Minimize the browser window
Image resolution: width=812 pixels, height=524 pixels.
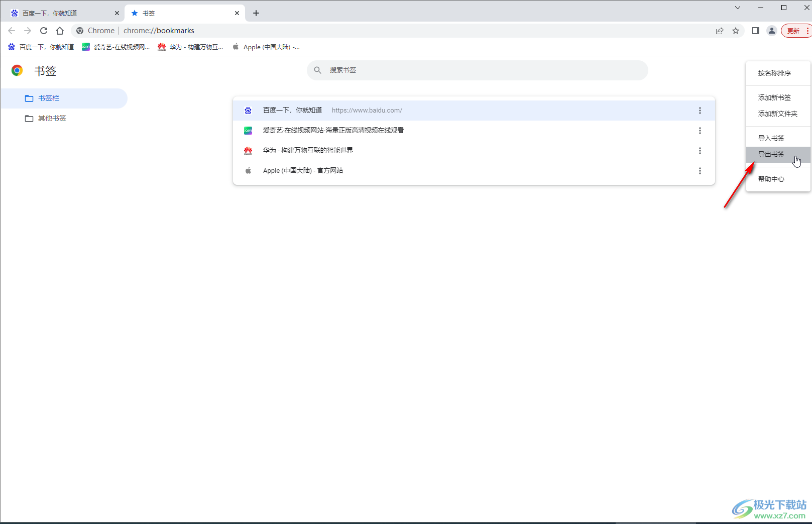(x=761, y=8)
